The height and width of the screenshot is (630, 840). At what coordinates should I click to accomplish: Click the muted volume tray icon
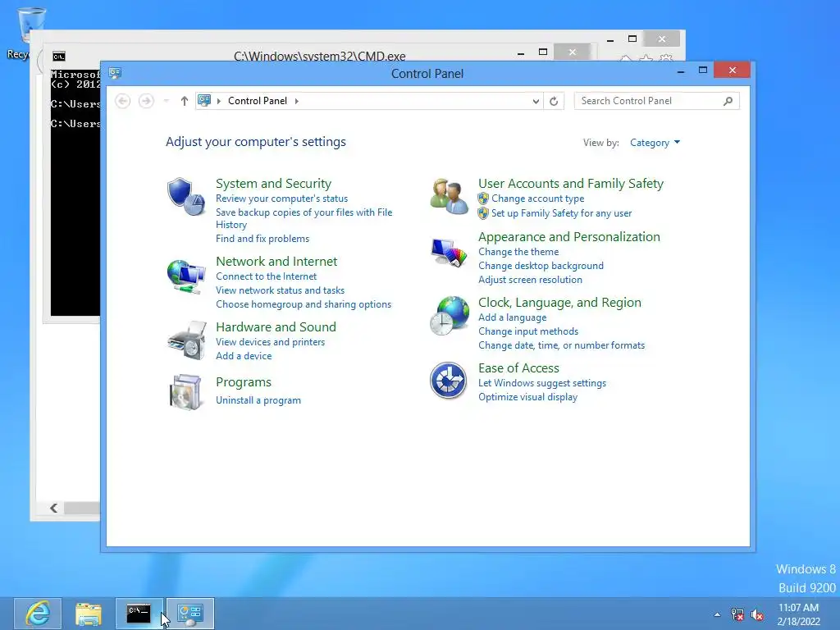pos(757,614)
